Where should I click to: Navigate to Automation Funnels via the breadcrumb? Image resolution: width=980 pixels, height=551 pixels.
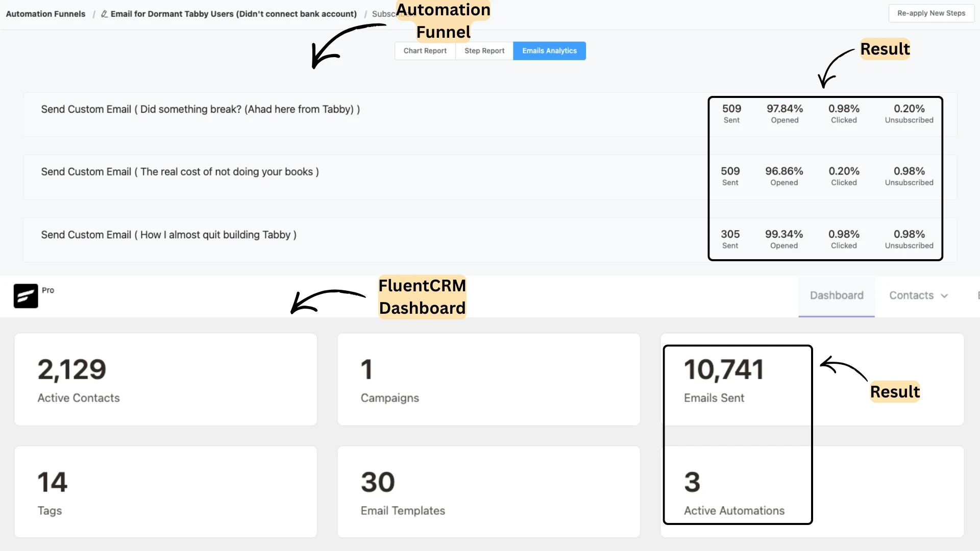click(45, 14)
